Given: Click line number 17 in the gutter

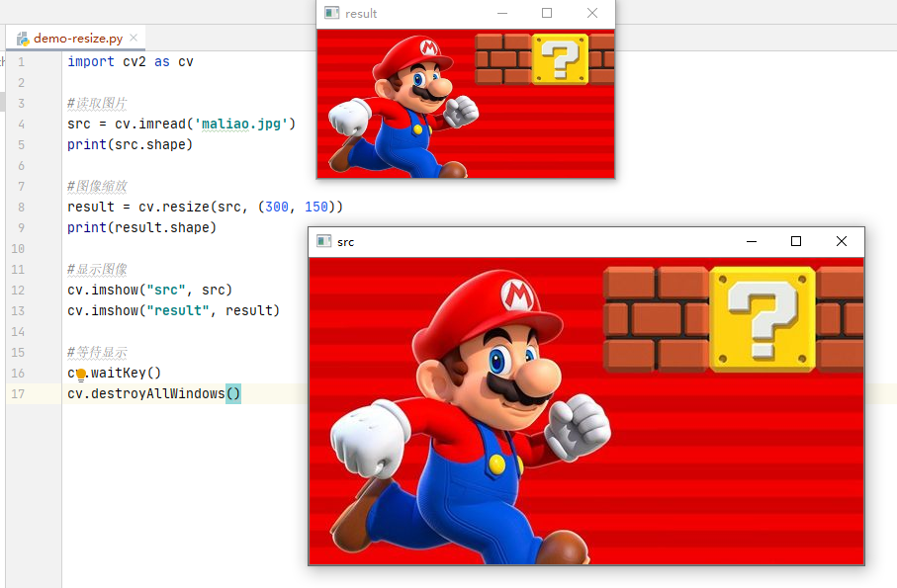Looking at the screenshot, I should pyautogui.click(x=18, y=394).
